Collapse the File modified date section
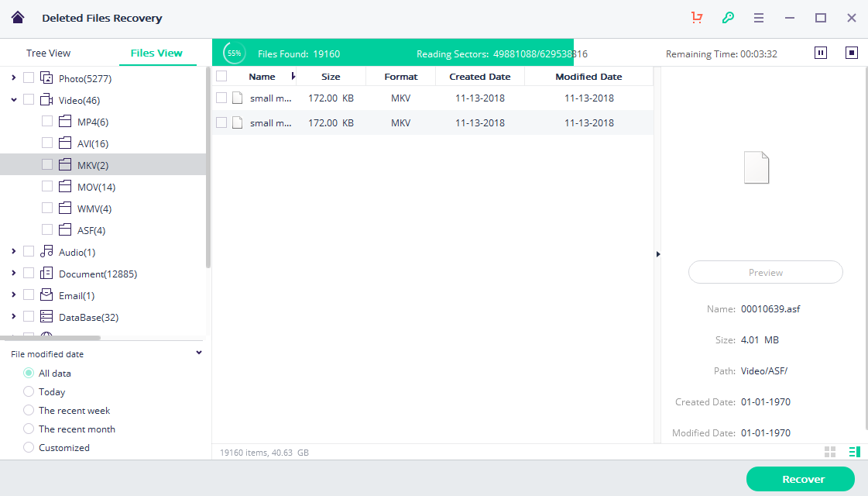 coord(199,353)
